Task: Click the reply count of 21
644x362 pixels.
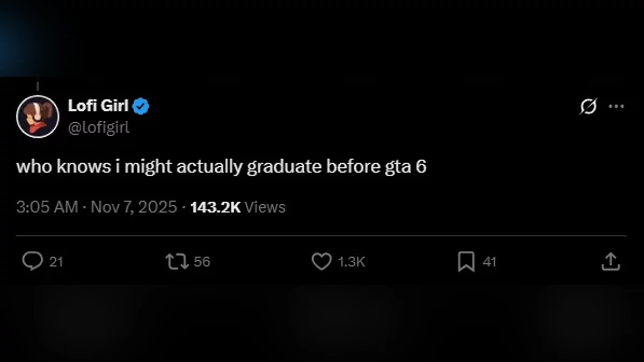Action: coord(56,262)
